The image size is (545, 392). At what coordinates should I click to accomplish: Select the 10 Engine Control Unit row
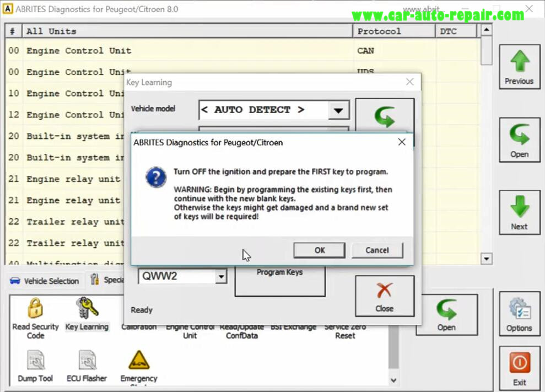click(65, 94)
